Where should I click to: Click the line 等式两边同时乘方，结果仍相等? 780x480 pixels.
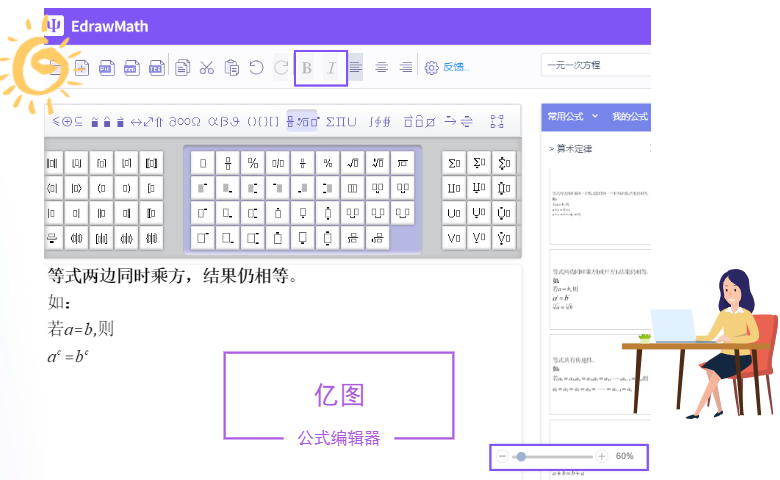tap(172, 276)
